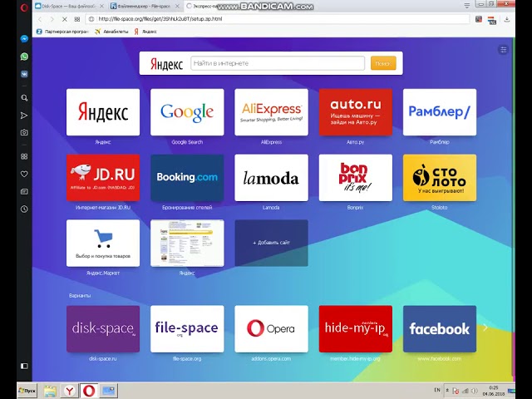
Task: Show more suggestions with the right chevron
Action: [x=485, y=328]
